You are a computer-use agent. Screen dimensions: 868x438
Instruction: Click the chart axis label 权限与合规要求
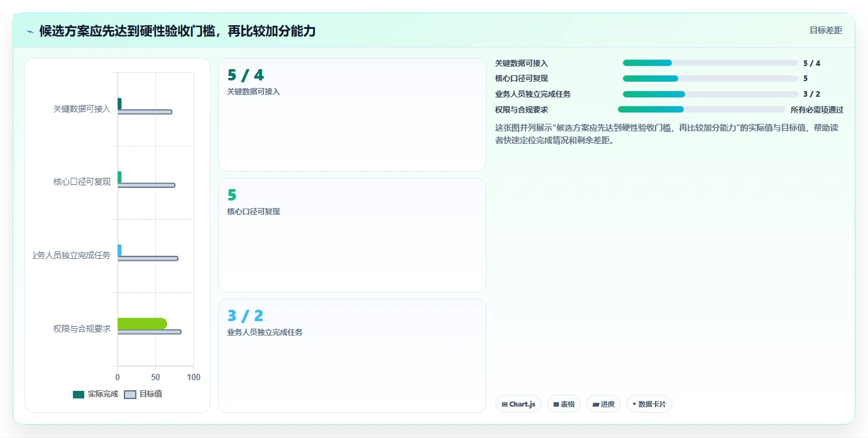(82, 329)
